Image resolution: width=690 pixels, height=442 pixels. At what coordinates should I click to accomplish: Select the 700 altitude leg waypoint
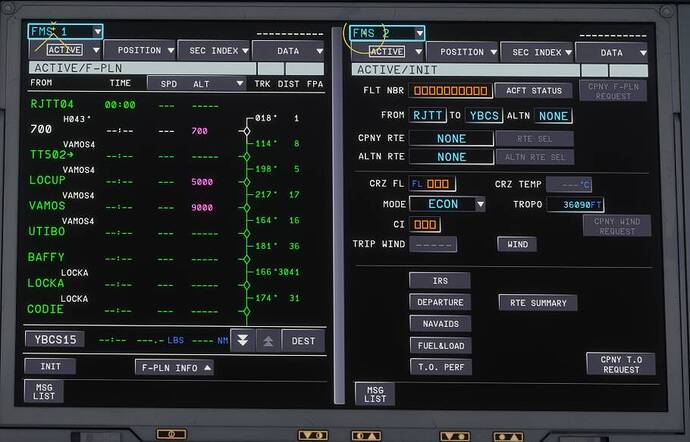click(41, 129)
